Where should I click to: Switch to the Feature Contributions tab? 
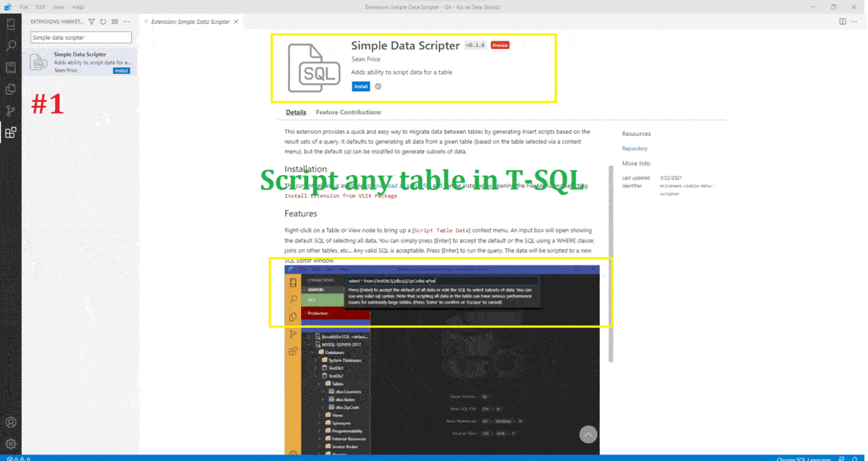pyautogui.click(x=348, y=112)
